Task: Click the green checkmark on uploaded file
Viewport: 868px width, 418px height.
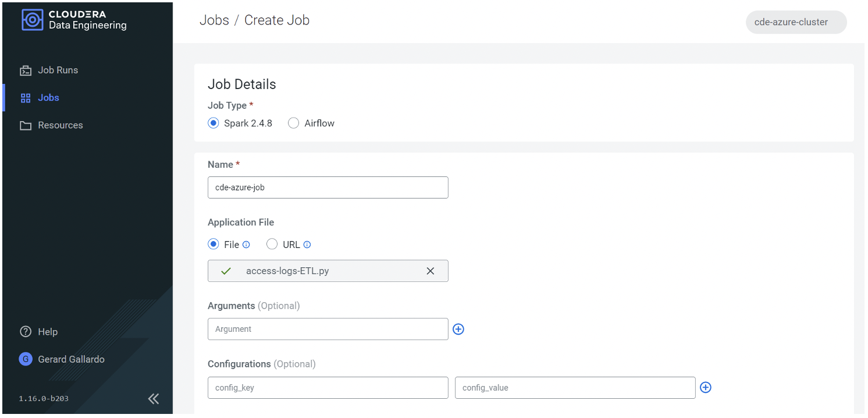Action: (226, 271)
